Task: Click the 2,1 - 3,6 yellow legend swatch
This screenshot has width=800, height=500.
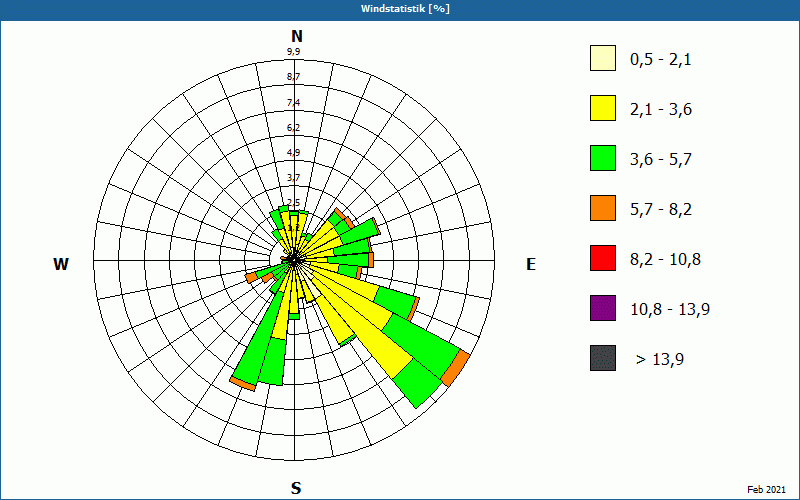Action: [603, 108]
